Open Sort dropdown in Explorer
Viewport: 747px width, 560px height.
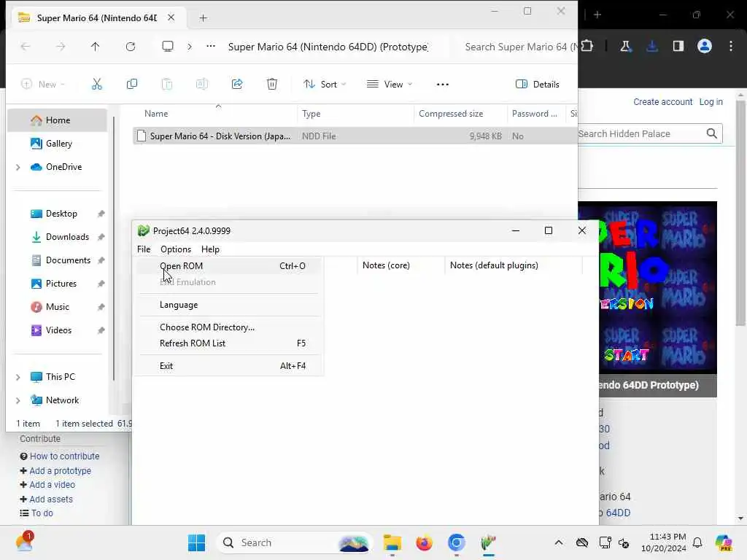pos(325,85)
